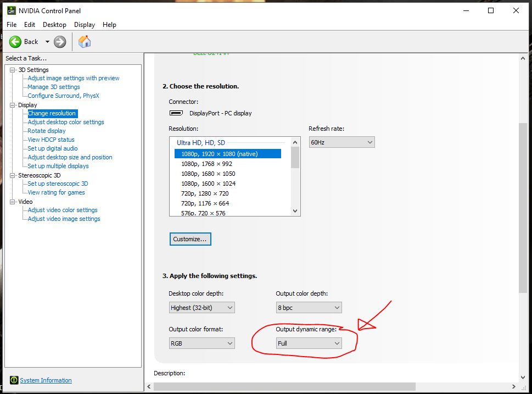Image resolution: width=532 pixels, height=394 pixels.
Task: Open Adjust image settings with preview
Action: 73,78
